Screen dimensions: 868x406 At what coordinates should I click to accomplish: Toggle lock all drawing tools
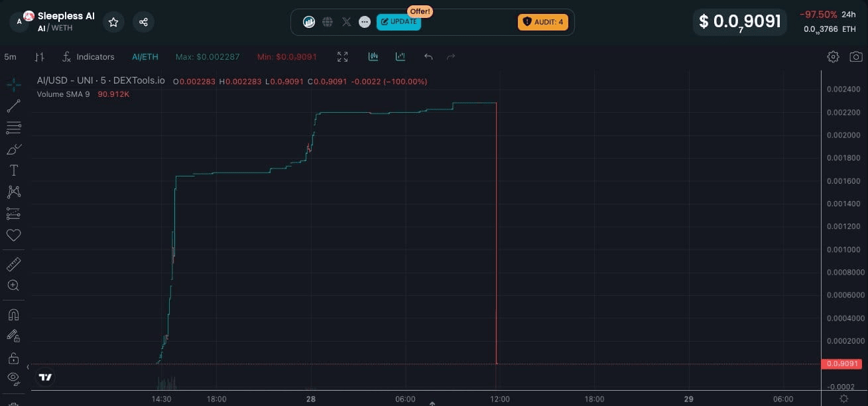coord(13,358)
